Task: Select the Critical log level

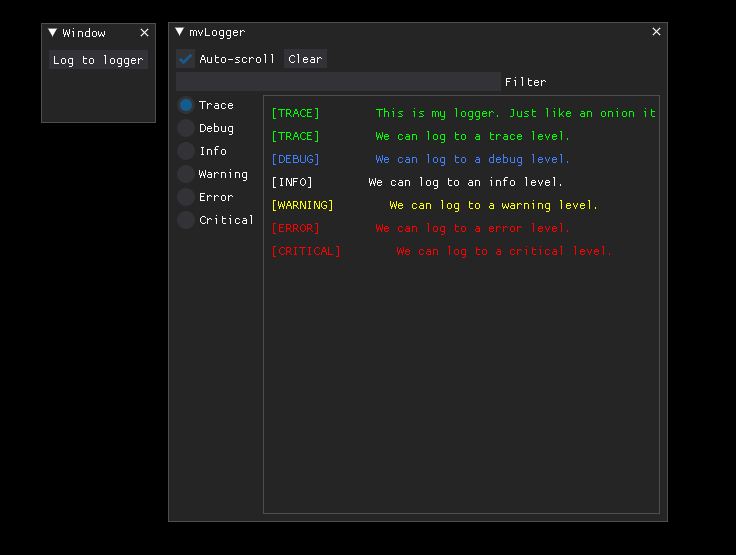Action: (186, 220)
